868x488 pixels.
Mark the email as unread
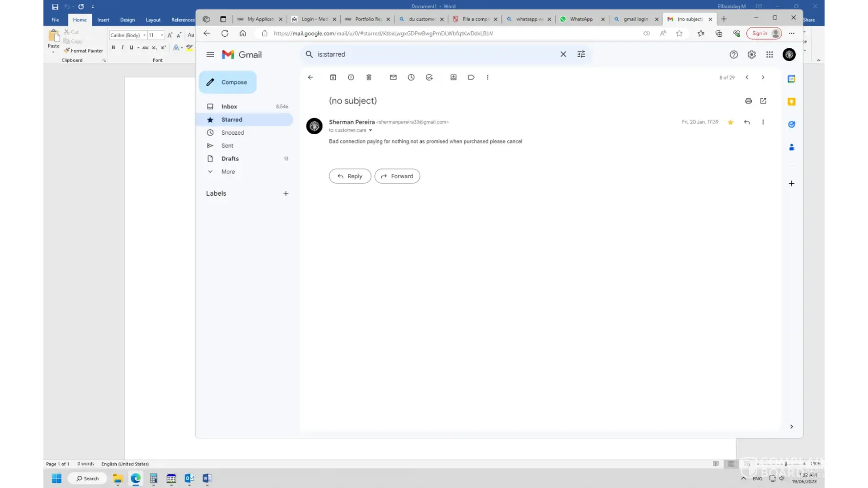[x=393, y=77]
